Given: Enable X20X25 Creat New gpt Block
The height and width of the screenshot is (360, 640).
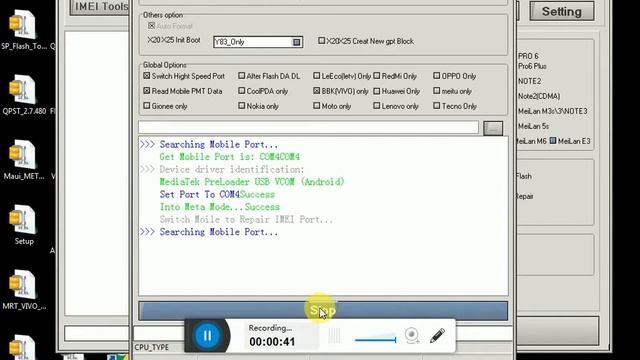Looking at the screenshot, I should pos(322,41).
